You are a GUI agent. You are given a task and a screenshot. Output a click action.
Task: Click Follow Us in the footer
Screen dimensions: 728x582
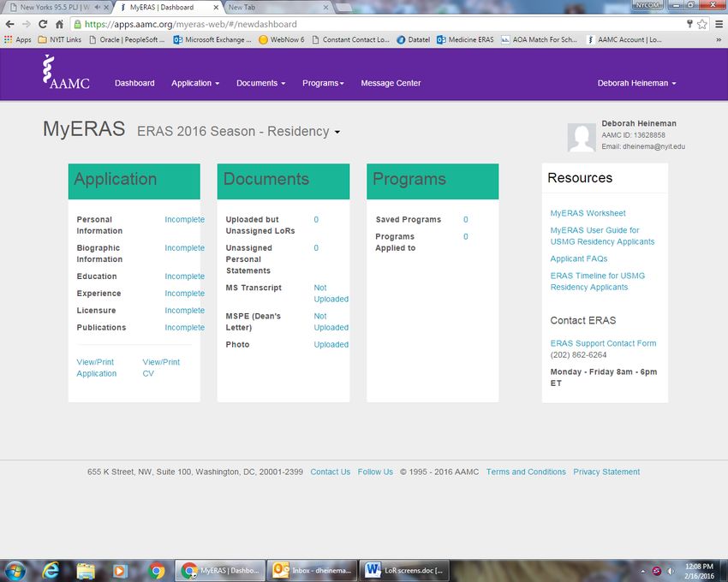pyautogui.click(x=375, y=472)
